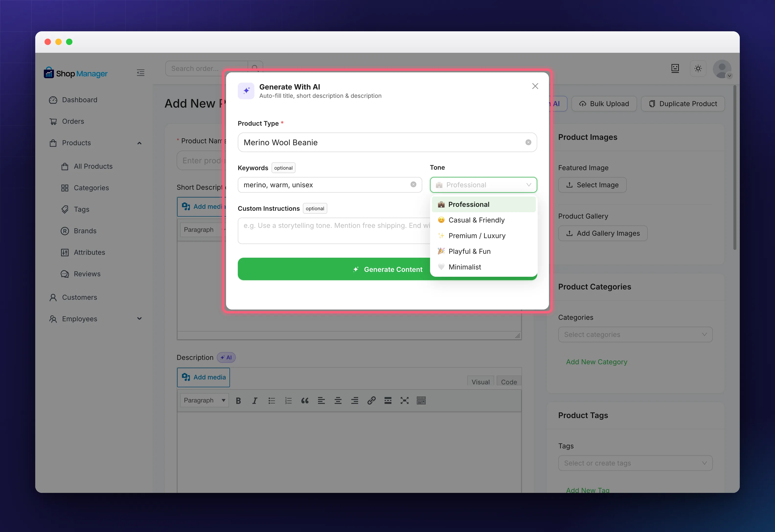Close the Generate With AI dialog

535,86
